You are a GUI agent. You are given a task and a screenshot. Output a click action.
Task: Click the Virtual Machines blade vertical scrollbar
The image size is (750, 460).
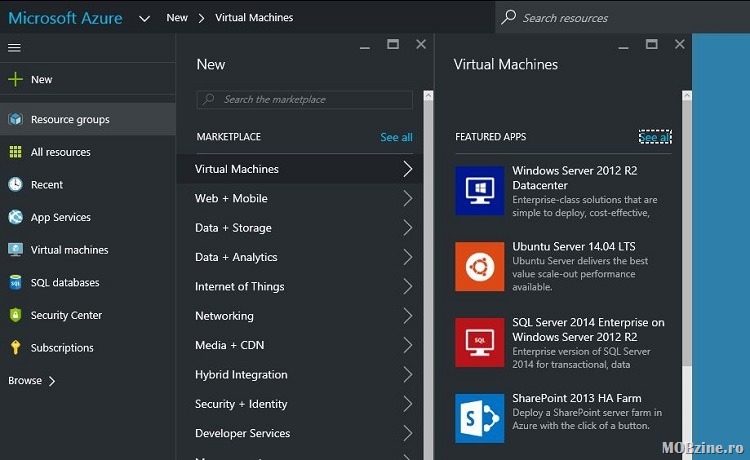pyautogui.click(x=686, y=230)
